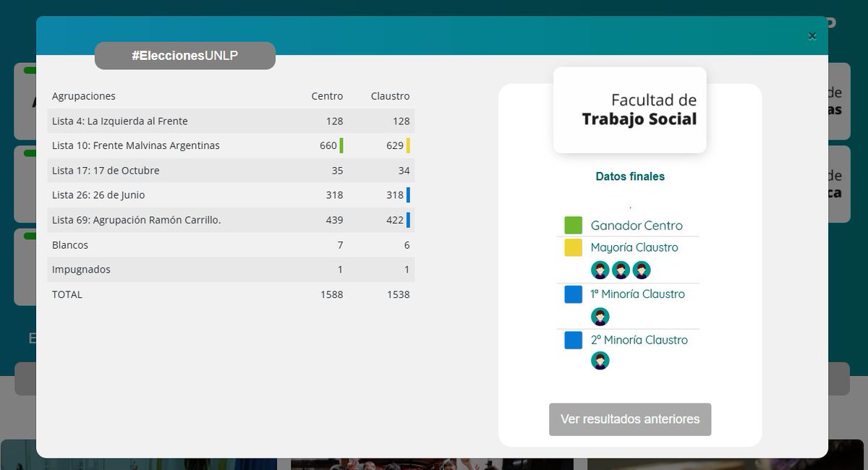
Task: Click the middle person icon under Mayoría Claustro
Action: [621, 270]
